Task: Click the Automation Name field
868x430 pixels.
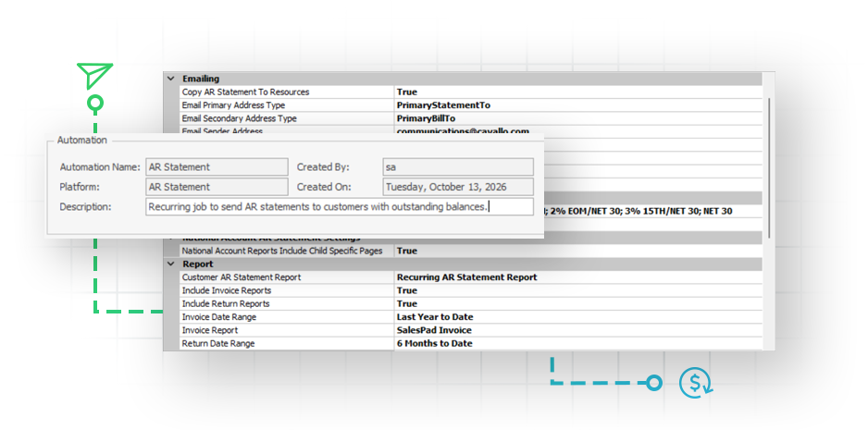Action: (x=217, y=167)
